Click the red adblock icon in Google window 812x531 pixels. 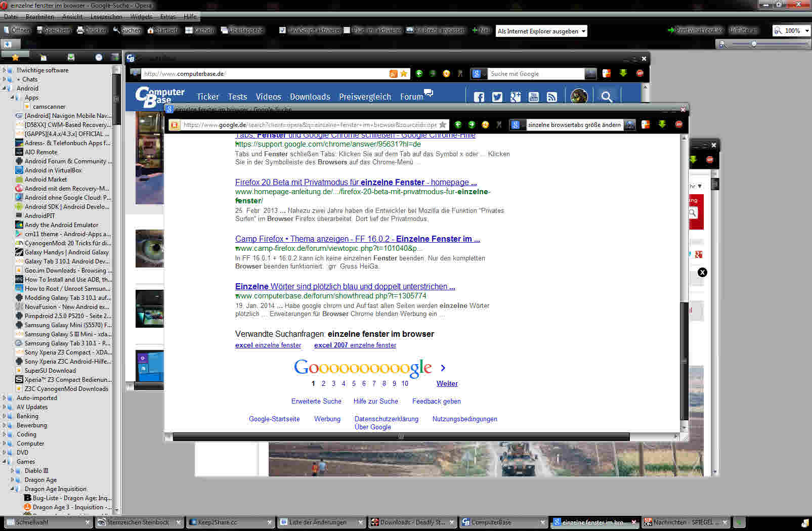[678, 124]
